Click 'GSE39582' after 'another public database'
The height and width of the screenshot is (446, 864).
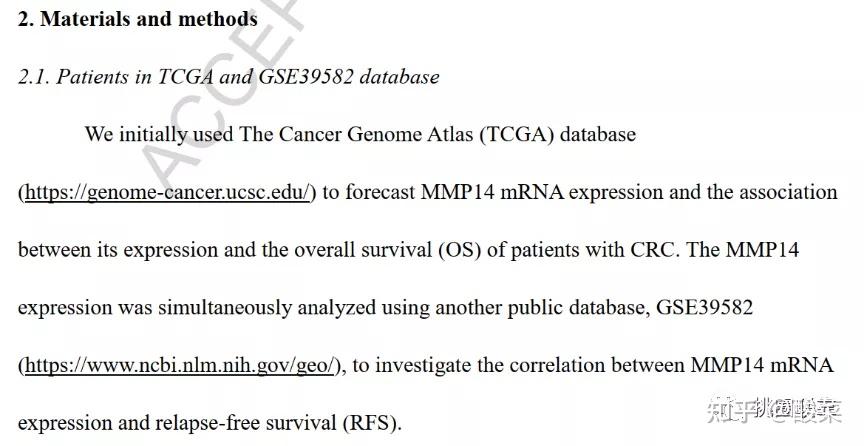coord(704,308)
